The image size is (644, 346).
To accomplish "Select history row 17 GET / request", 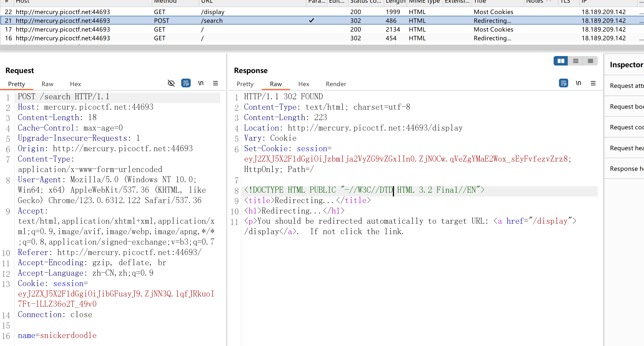I will click(x=322, y=29).
